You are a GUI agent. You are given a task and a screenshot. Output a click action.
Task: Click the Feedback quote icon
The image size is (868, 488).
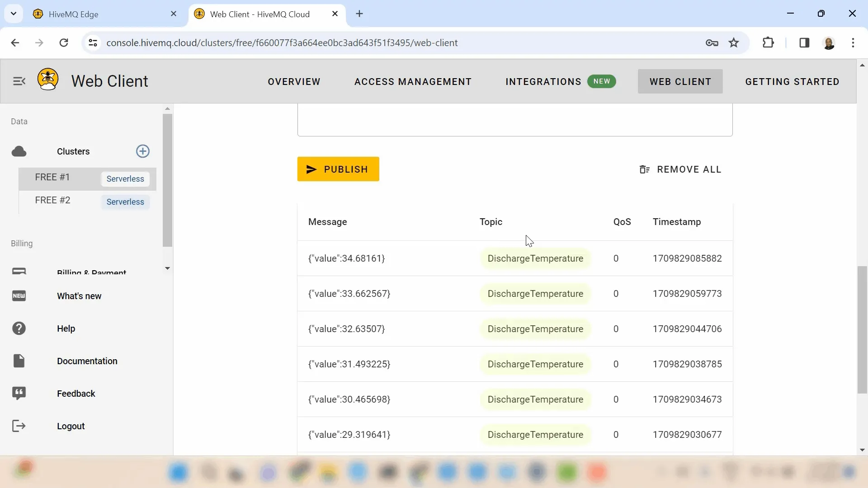click(19, 394)
